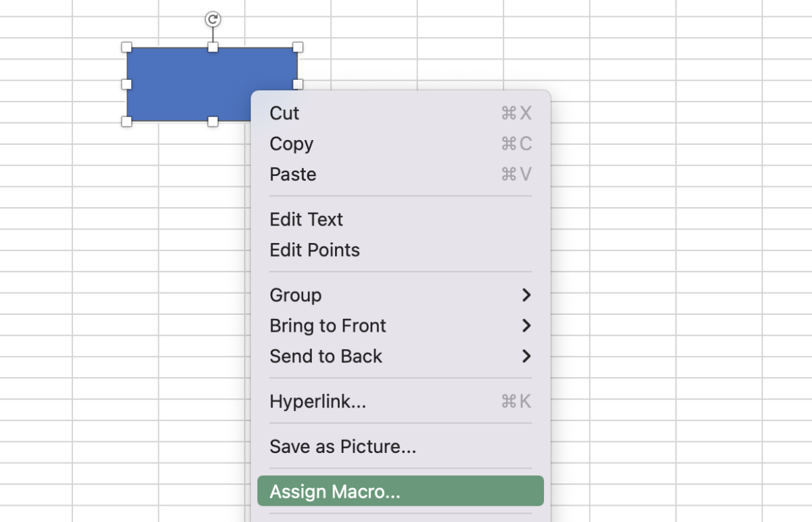Click the right-middle resize handle of the shape
This screenshot has height=522, width=812.
(x=298, y=84)
